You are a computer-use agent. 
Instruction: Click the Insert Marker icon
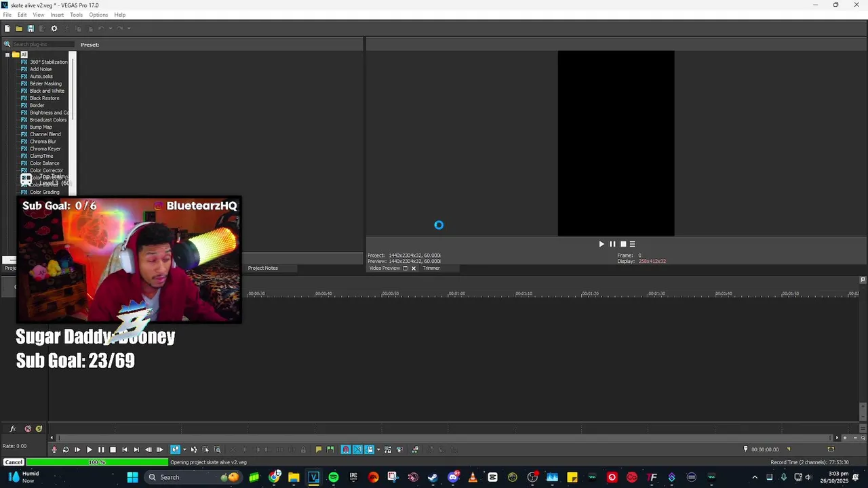click(318, 449)
